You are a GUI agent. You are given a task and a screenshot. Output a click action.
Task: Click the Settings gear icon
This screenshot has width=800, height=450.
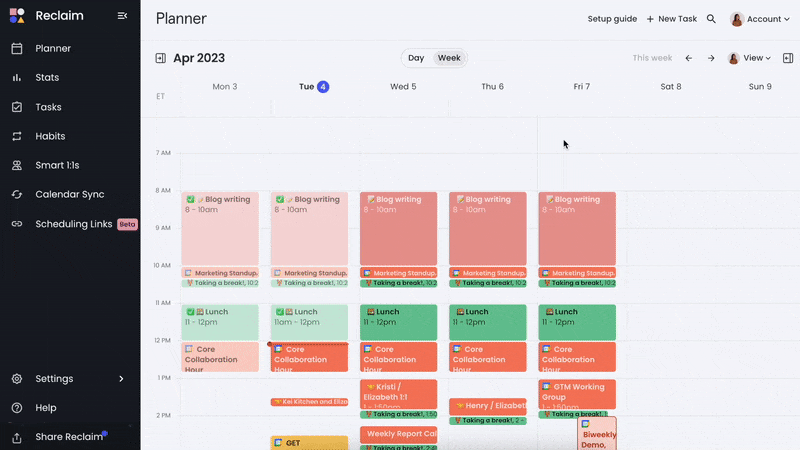tap(17, 379)
